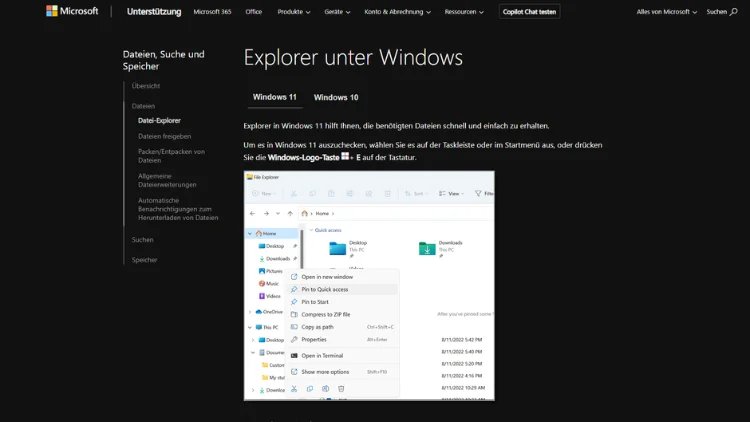Click the File Explorer screenshot image

point(369,286)
